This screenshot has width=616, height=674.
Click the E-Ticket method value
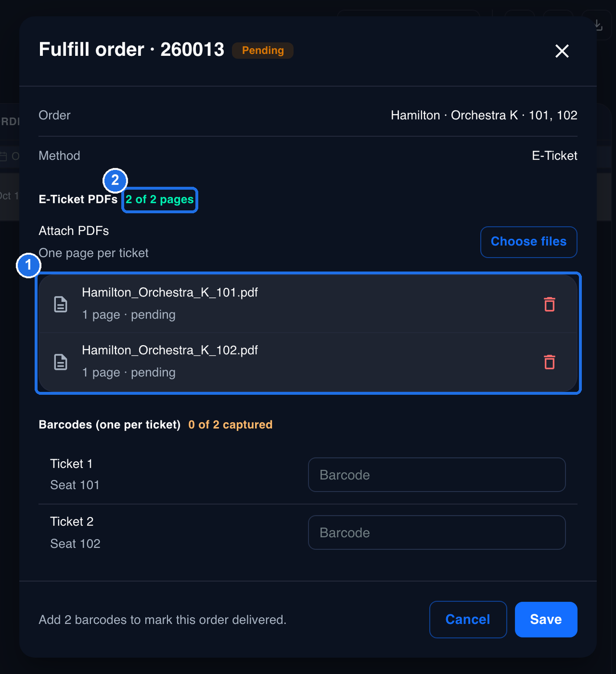click(554, 156)
